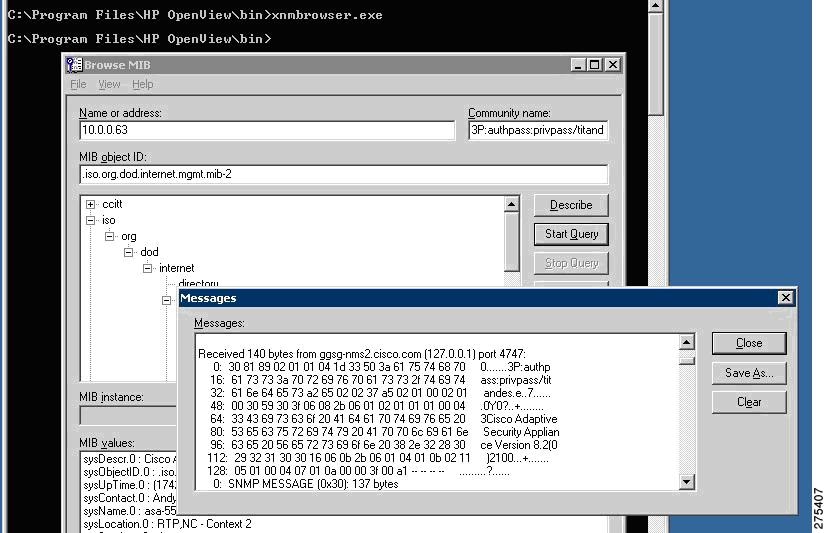Click the hex line starting with 112:
This screenshot has width=826, height=533.
[x=377, y=458]
